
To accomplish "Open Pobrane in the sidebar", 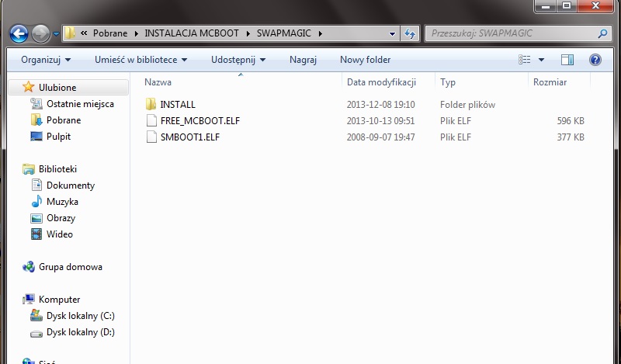I will point(64,120).
